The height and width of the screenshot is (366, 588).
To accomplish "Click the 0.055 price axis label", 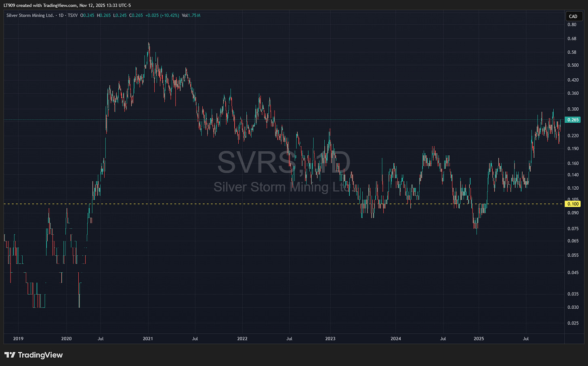I will tap(573, 255).
